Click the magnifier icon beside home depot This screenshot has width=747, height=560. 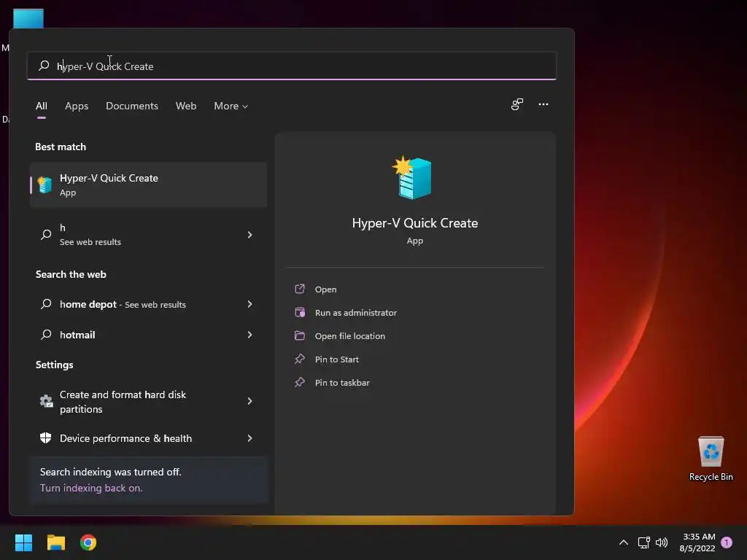tap(46, 304)
